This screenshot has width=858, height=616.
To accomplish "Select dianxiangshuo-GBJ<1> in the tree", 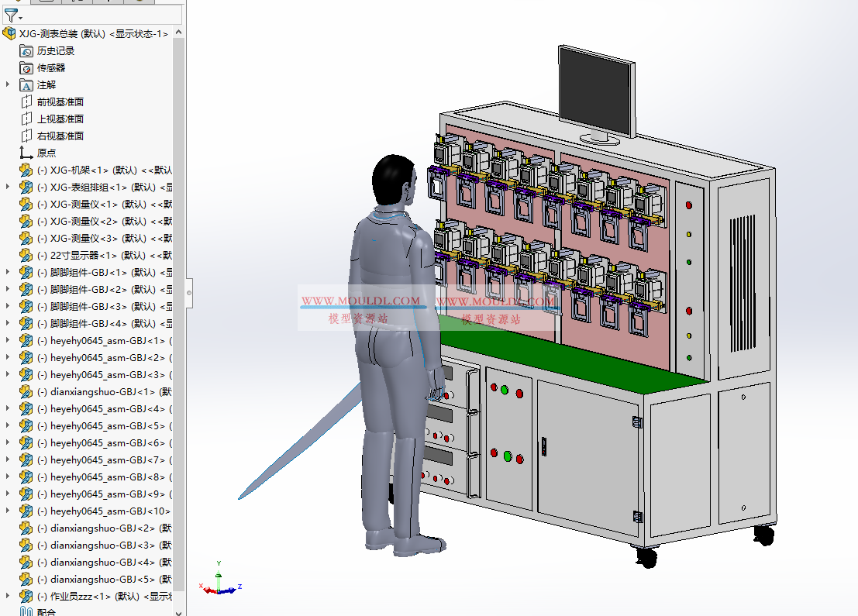I will pyautogui.click(x=26, y=391).
